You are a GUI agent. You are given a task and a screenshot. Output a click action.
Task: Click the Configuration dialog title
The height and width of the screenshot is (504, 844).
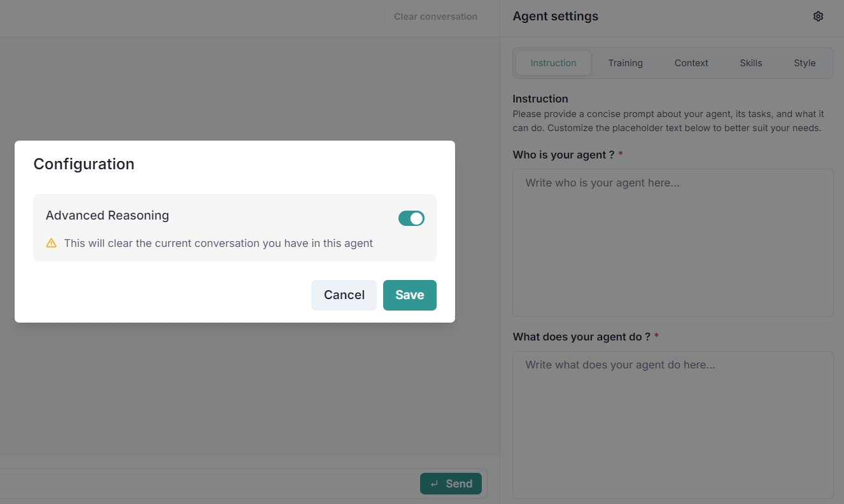click(84, 164)
